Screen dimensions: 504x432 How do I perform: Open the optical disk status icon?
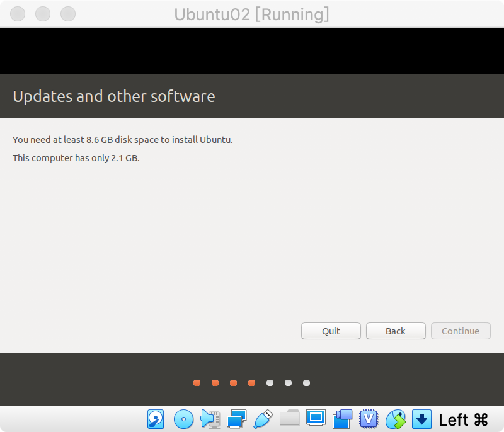coord(183,419)
